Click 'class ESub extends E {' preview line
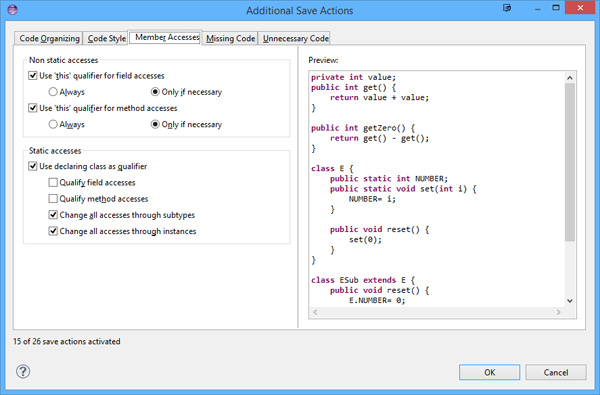Image resolution: width=600 pixels, height=395 pixels. [x=363, y=280]
